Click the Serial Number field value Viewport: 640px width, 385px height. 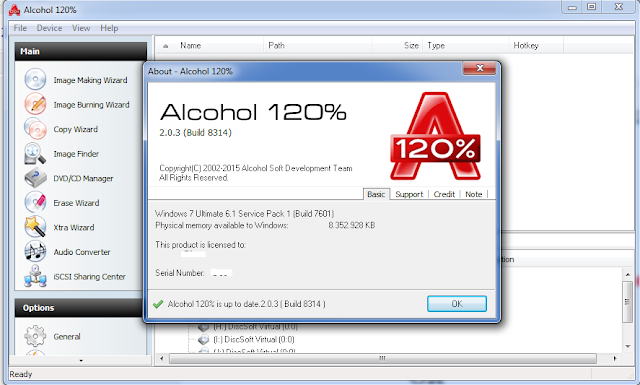221,273
